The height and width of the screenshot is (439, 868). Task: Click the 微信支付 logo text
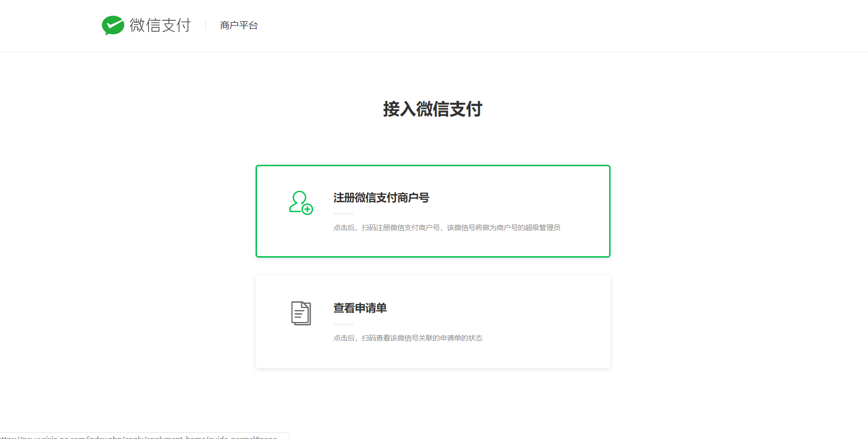coord(160,25)
